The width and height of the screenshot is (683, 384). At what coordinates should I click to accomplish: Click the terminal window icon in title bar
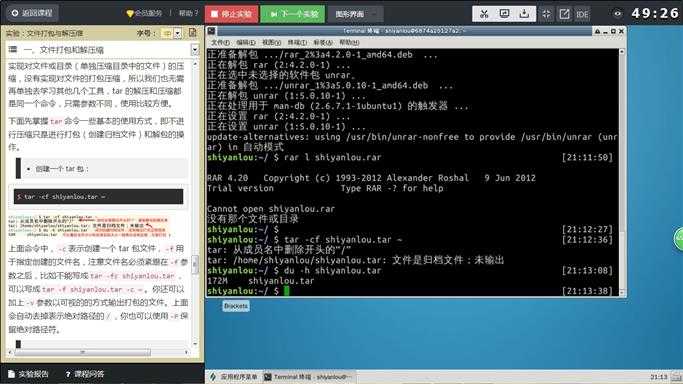click(211, 31)
